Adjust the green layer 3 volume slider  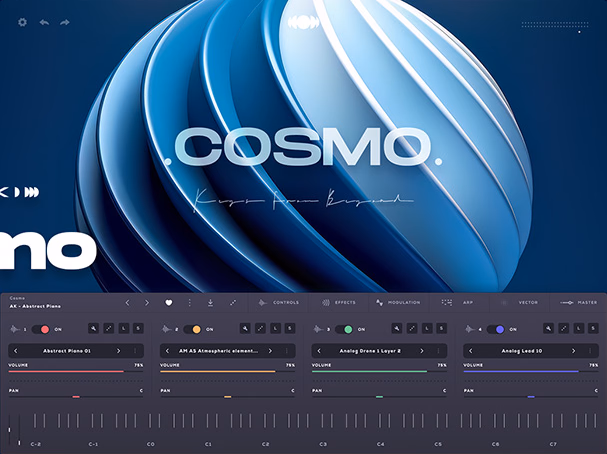pyautogui.click(x=379, y=372)
